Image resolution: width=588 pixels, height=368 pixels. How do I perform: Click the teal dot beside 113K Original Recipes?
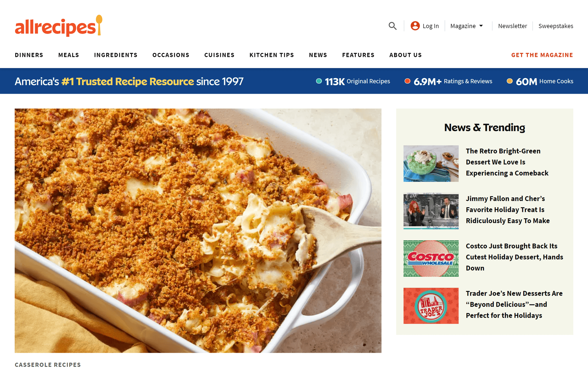click(319, 81)
